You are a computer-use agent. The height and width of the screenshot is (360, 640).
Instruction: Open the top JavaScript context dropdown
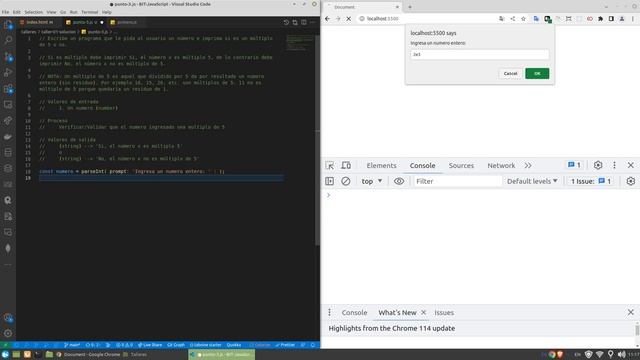(371, 181)
